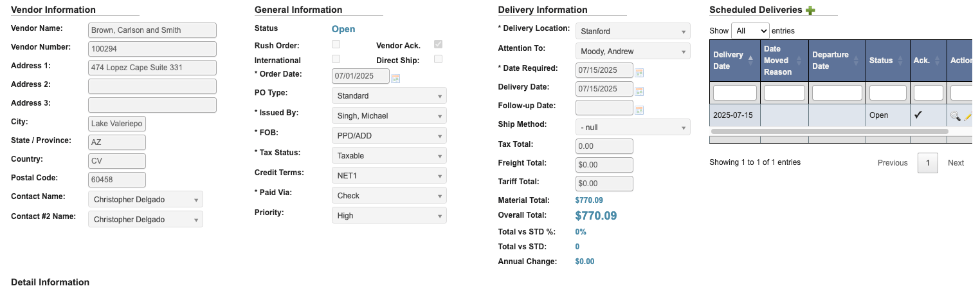
Task: Sort table by Departure Date arrows
Action: [857, 61]
